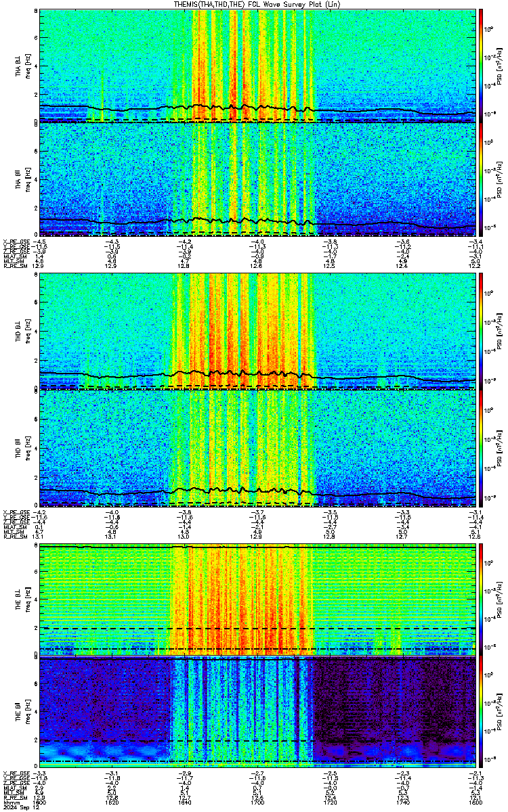Click inside the THE B-parallel spectrogram panel
Viewport: 508px width, 812px height.
click(x=257, y=713)
